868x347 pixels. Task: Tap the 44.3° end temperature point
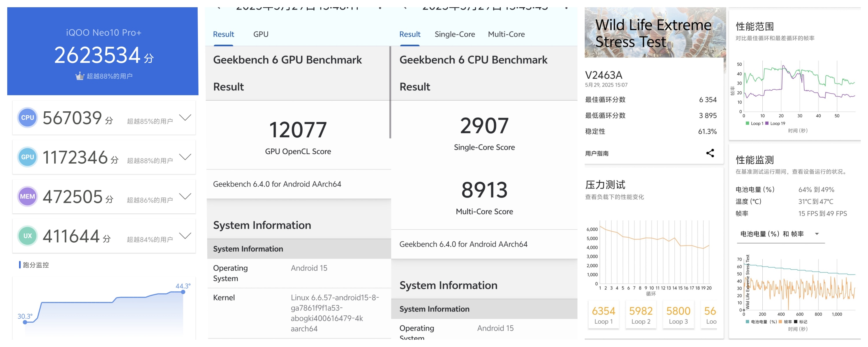[x=183, y=292]
